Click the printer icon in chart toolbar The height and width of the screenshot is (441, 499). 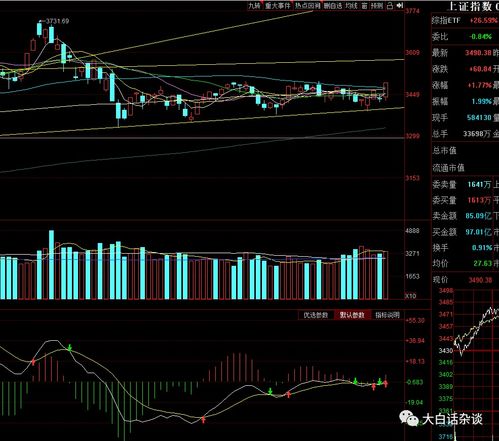(x=390, y=6)
